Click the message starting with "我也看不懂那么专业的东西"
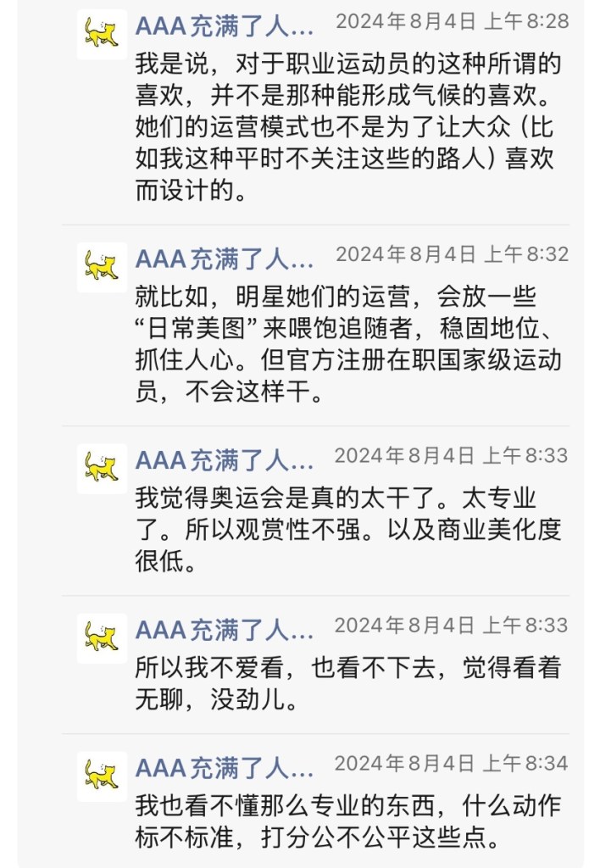This screenshot has height=868, width=600. (x=347, y=821)
